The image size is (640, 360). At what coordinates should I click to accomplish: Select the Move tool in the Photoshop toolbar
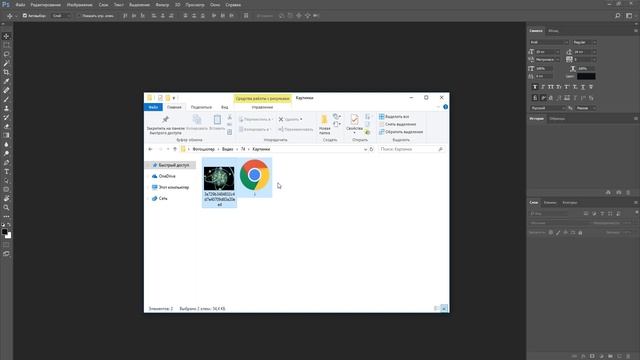point(6,36)
